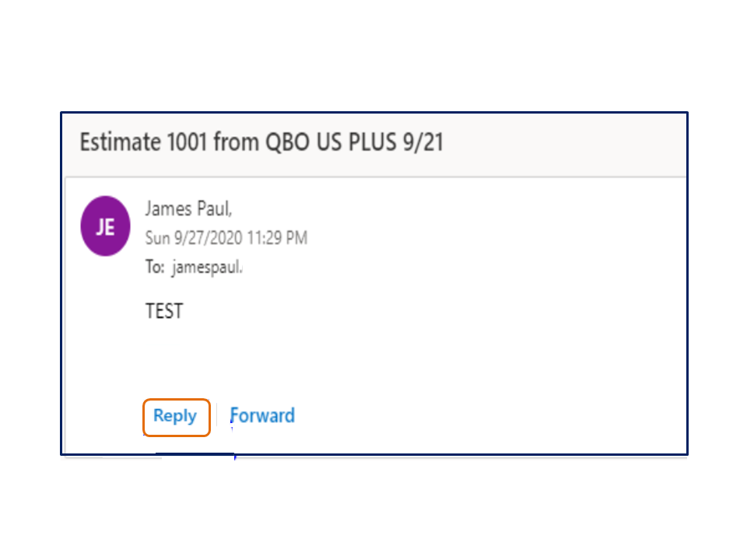This screenshot has height=560, width=747.
Task: Click the email header bar
Action: [373, 142]
